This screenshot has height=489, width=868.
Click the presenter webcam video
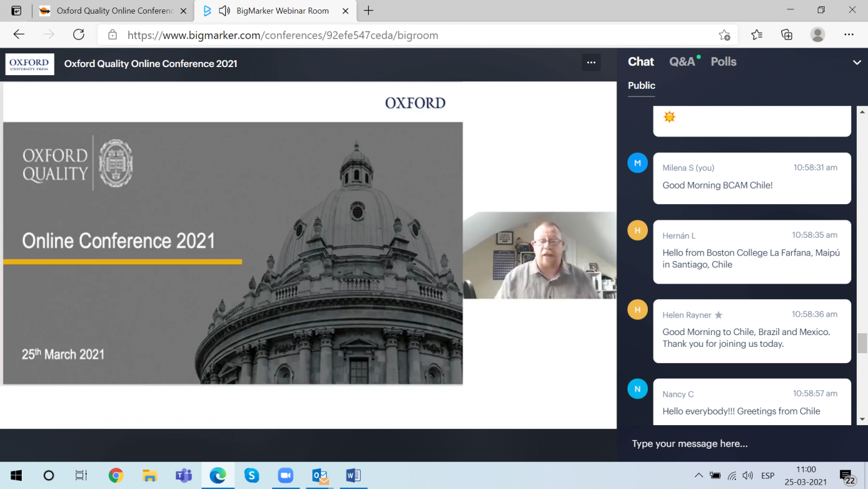click(539, 255)
